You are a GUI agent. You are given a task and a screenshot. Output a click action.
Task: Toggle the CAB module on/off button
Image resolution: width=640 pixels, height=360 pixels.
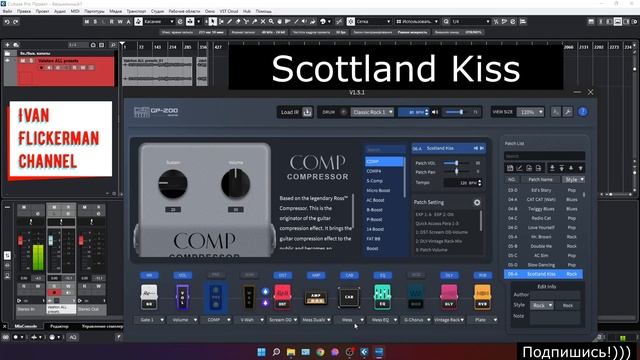click(349, 276)
